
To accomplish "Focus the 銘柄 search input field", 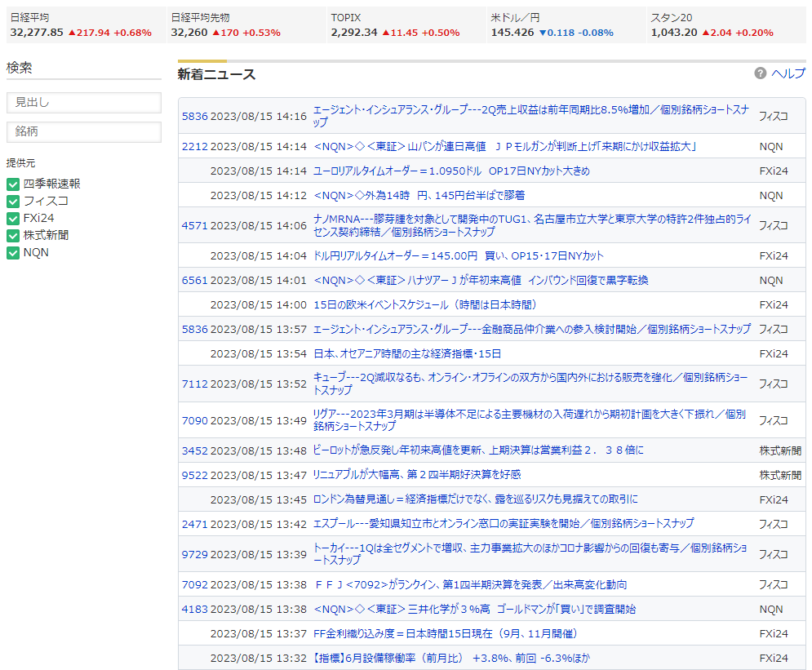I will [84, 132].
